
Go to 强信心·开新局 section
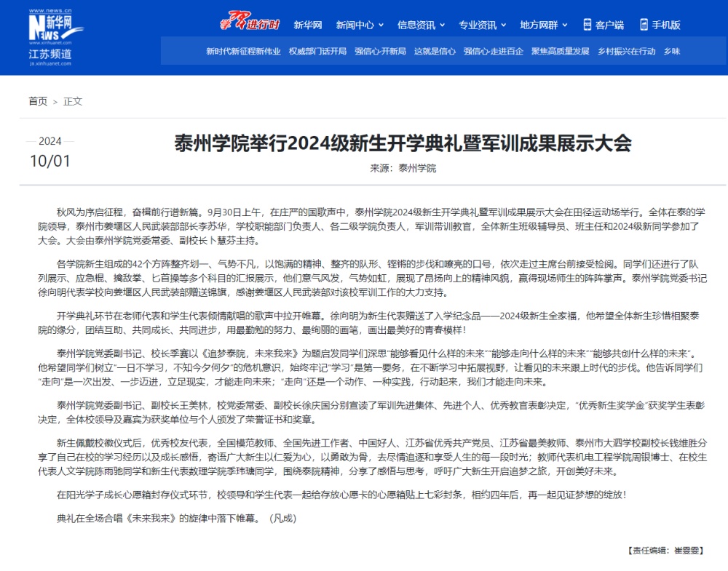tap(380, 52)
